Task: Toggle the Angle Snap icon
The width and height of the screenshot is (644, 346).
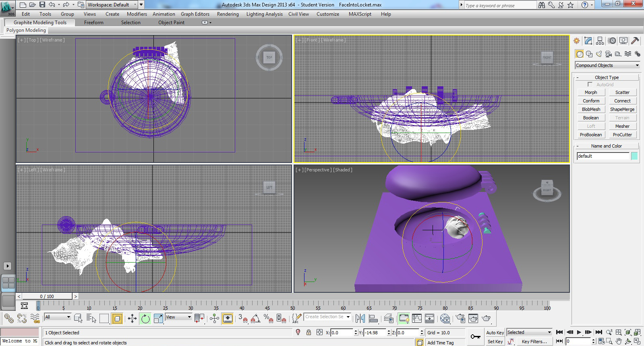Action: tap(255, 319)
